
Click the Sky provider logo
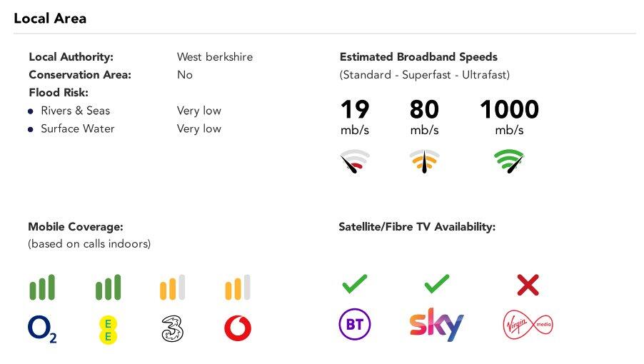436,325
